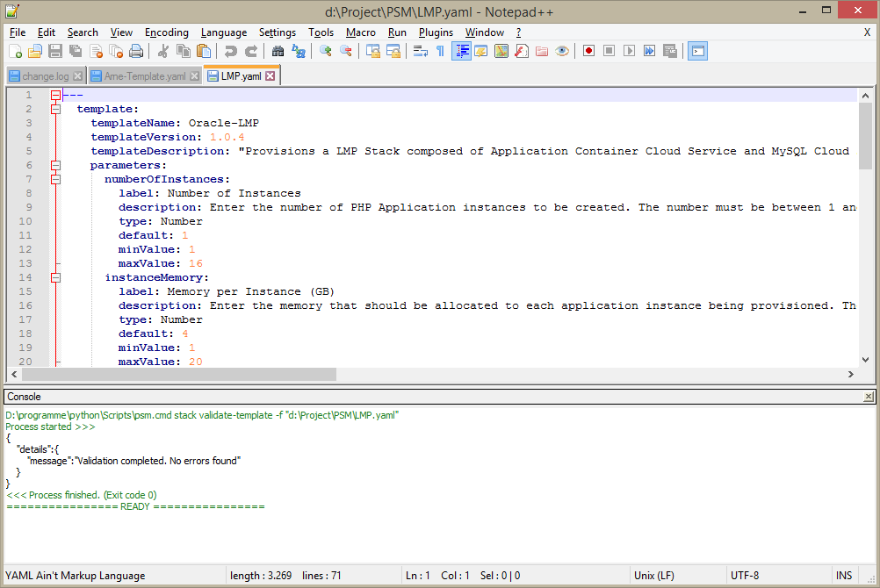Toggle word wrap toolbar icon

pyautogui.click(x=421, y=52)
